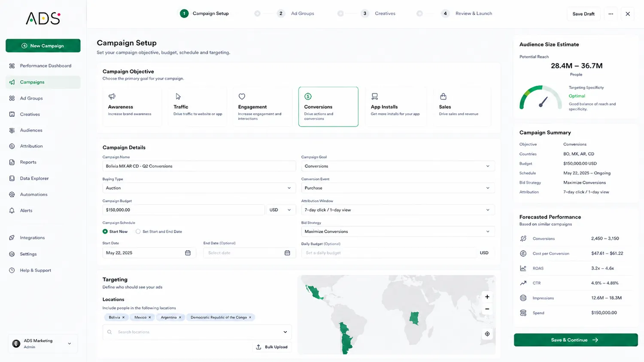Open the three-dot more options menu
The image size is (644, 362).
click(611, 14)
